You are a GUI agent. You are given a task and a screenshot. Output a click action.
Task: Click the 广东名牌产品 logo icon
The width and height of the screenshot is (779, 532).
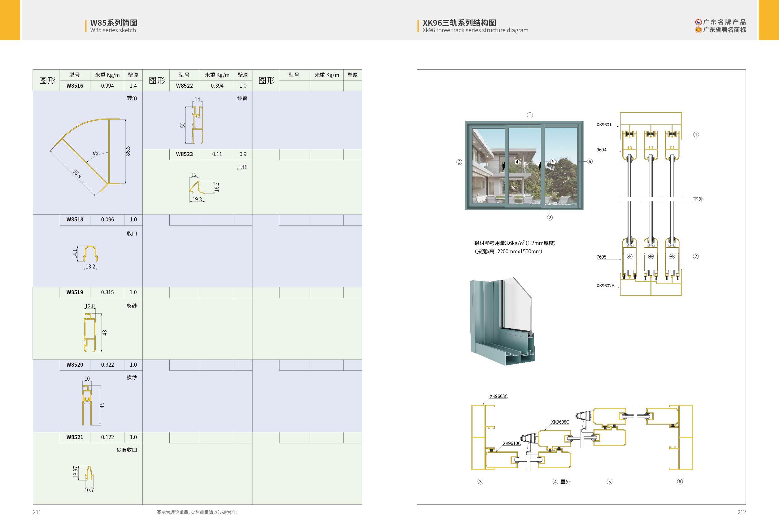698,22
